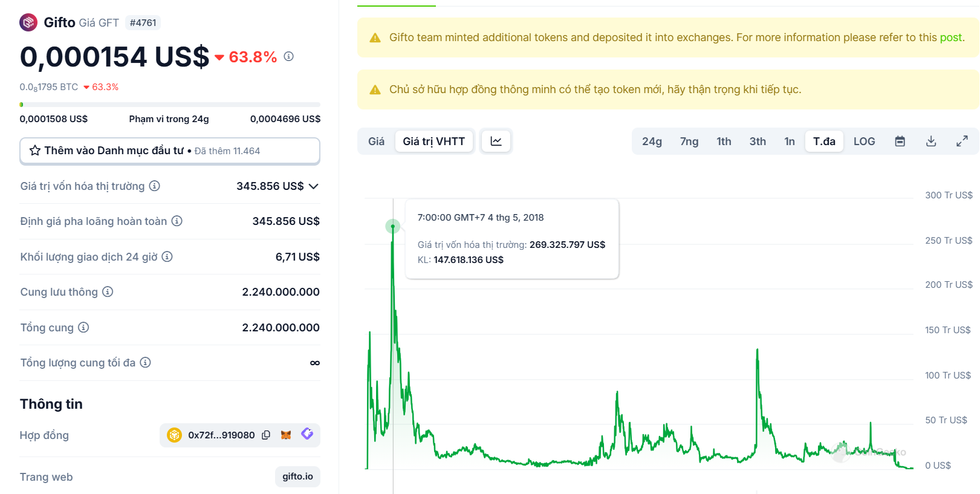Click the 269.325.797 US$ tooltip market cap value
This screenshot has height=494, width=980.
(567, 244)
